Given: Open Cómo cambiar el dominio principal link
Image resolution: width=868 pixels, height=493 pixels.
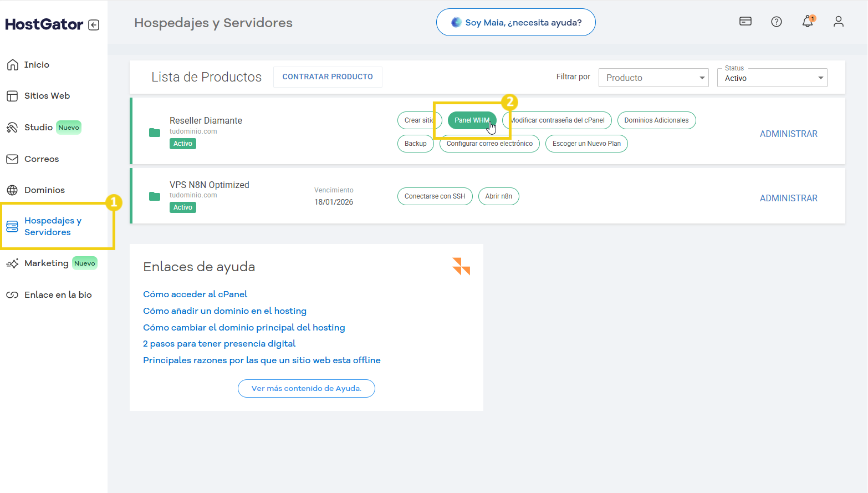Looking at the screenshot, I should coord(244,328).
